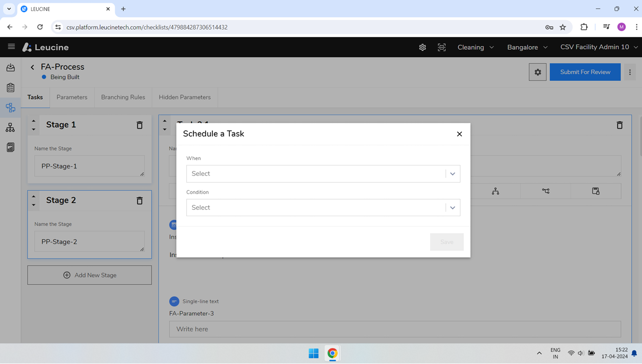
Task: Expand the Cleaning use case dropdown
Action: (475, 47)
